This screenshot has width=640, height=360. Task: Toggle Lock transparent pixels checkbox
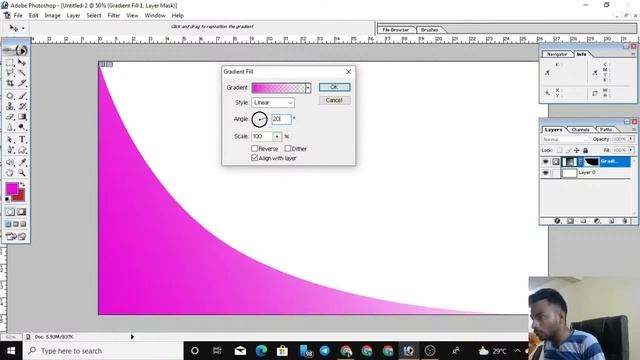[560, 150]
